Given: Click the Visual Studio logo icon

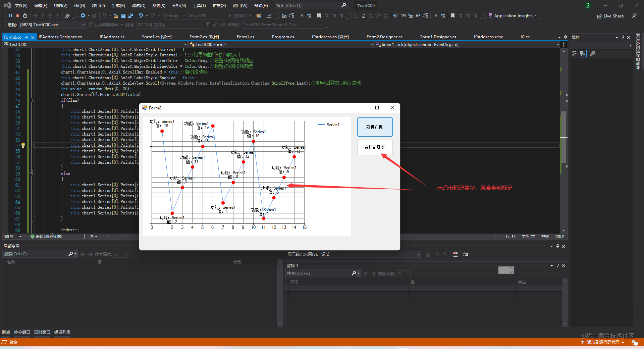Looking at the screenshot, I should [7, 5].
